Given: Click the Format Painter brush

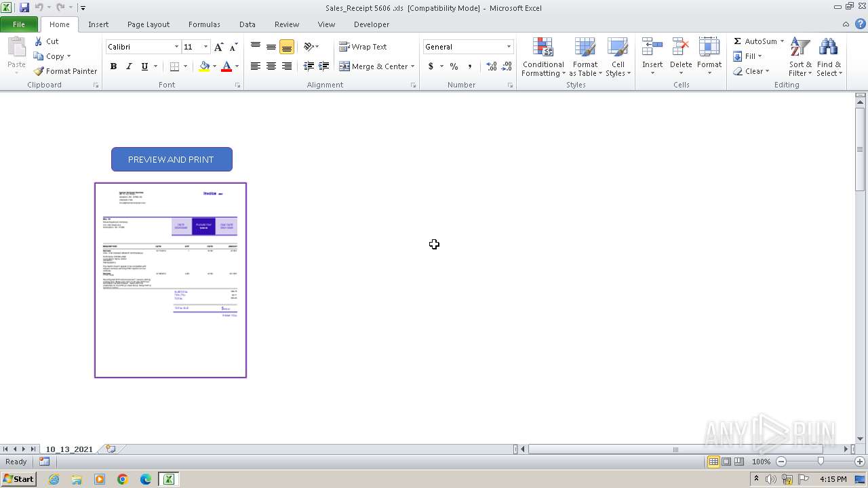Looking at the screenshot, I should tap(39, 71).
